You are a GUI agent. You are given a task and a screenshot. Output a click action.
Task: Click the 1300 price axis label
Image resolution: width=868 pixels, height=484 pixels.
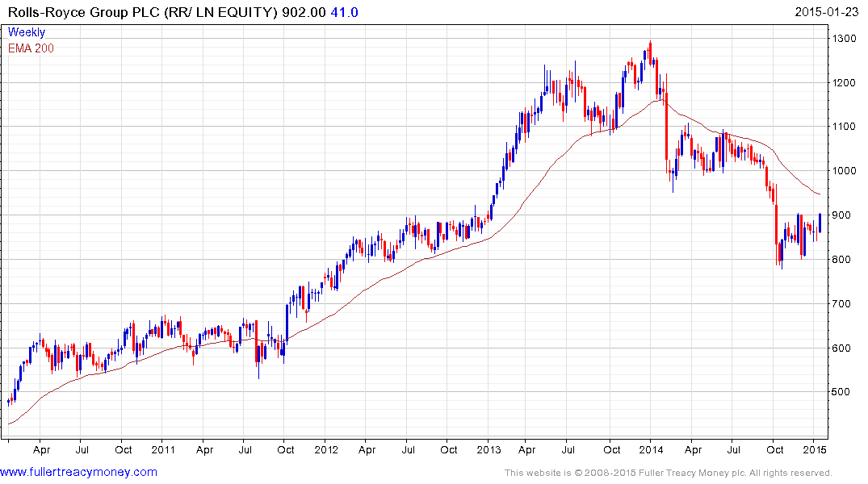(844, 38)
